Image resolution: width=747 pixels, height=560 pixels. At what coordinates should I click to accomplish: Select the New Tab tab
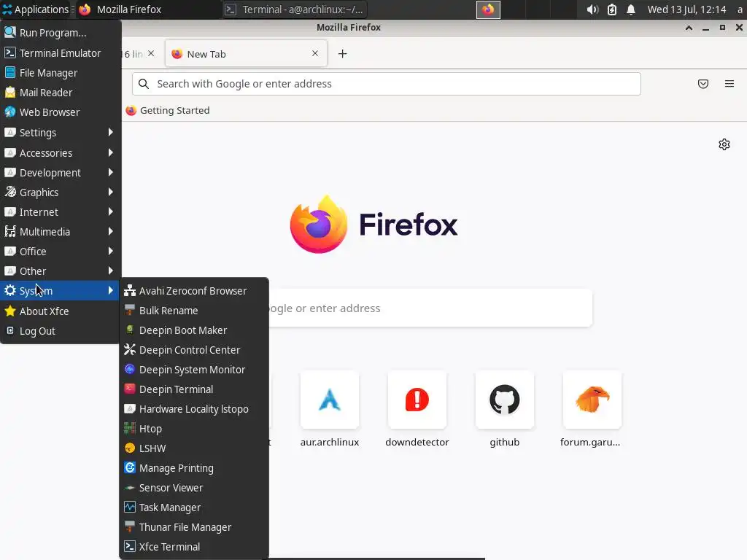(246, 54)
